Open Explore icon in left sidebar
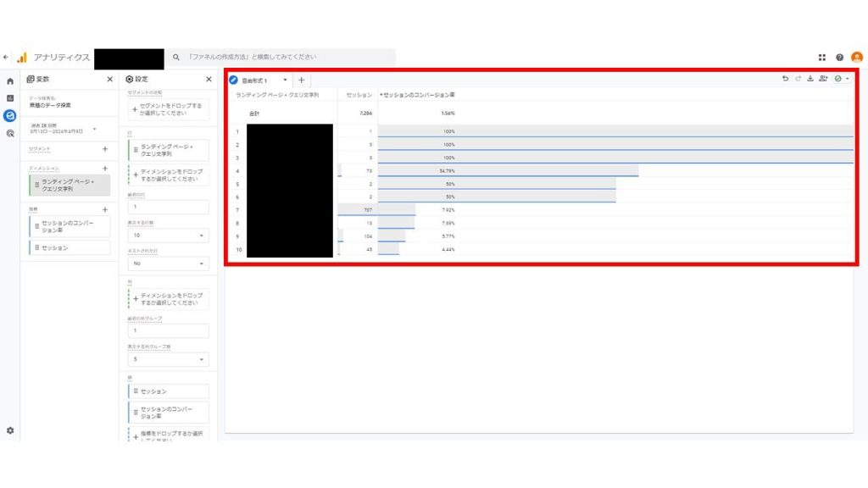Screen dimensions: 868x488 10,115
